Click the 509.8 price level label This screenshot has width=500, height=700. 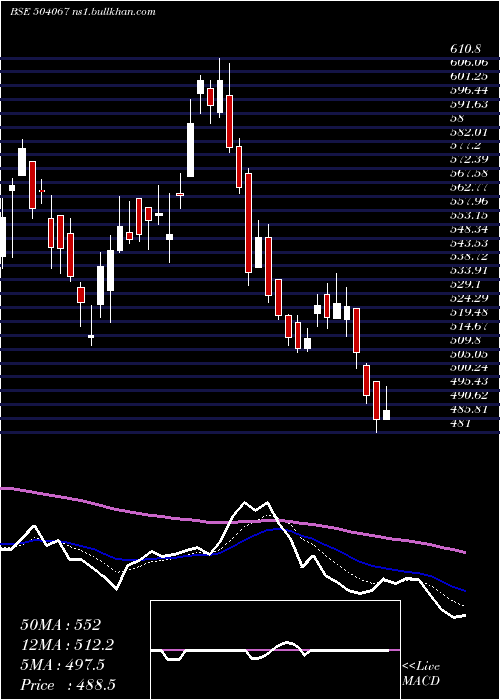pyautogui.click(x=465, y=339)
